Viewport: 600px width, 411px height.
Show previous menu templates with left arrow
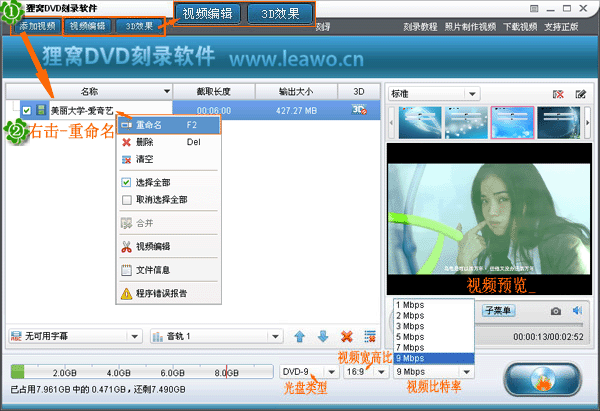(391, 123)
